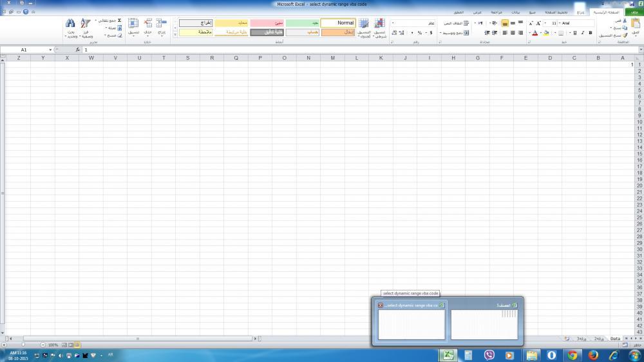The image size is (644, 362).
Task: Click the Format cells icon
Action: pos(133,23)
